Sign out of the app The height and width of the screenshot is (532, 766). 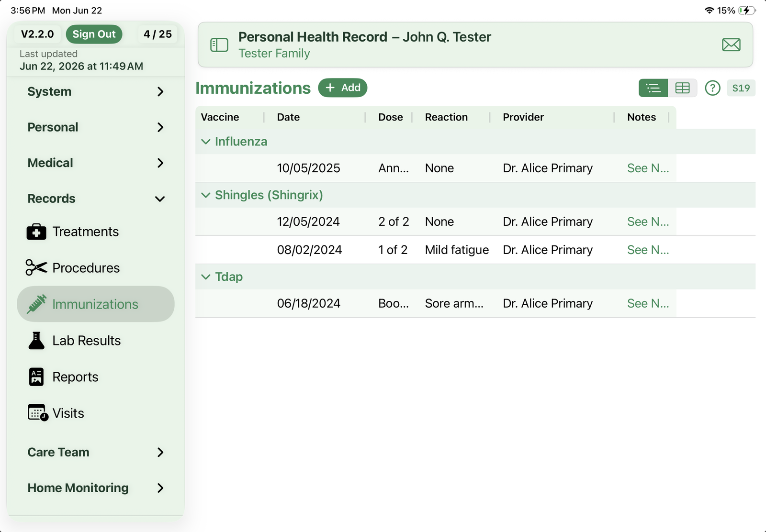[x=94, y=34]
